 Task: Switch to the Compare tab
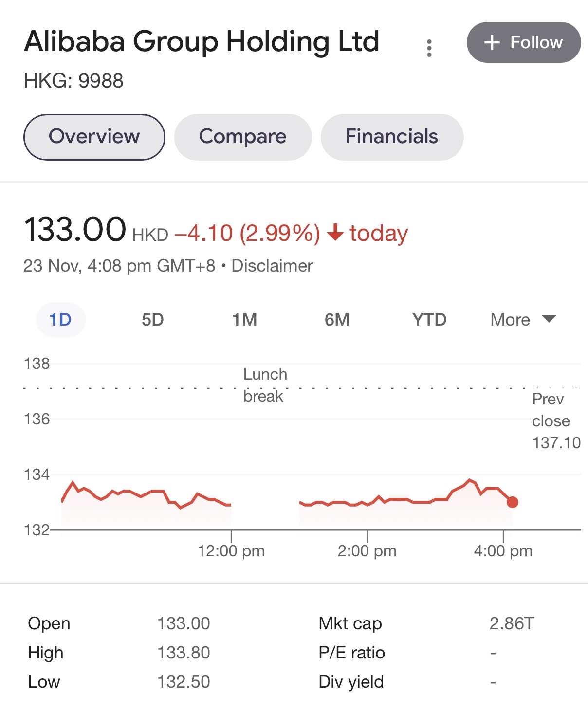pos(243,137)
